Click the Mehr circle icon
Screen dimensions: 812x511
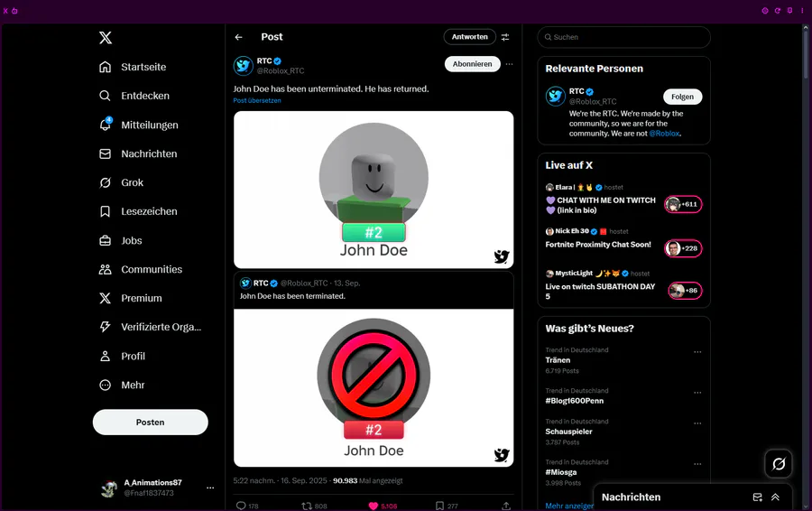(106, 386)
